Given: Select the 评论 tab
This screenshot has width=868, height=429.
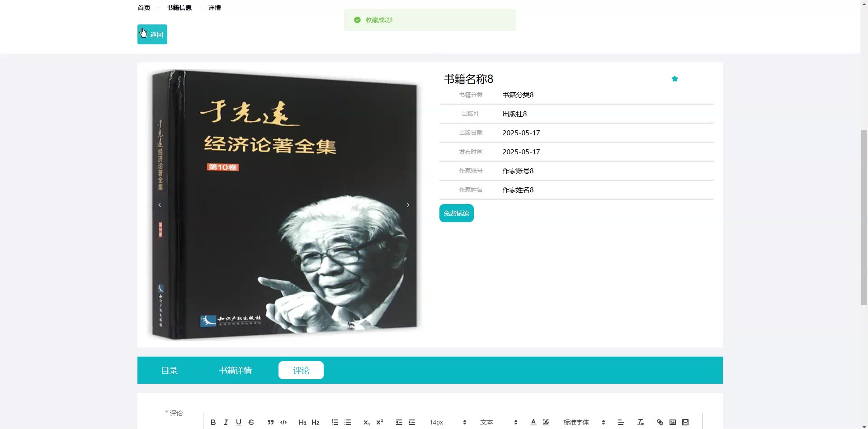Looking at the screenshot, I should coord(301,371).
